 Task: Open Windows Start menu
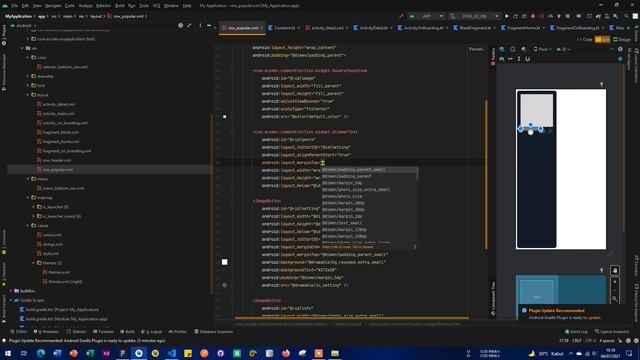[x=8, y=353]
